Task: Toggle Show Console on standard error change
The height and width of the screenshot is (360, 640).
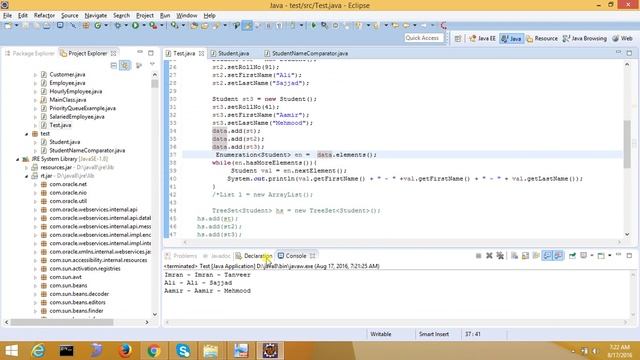Action: 558,256
